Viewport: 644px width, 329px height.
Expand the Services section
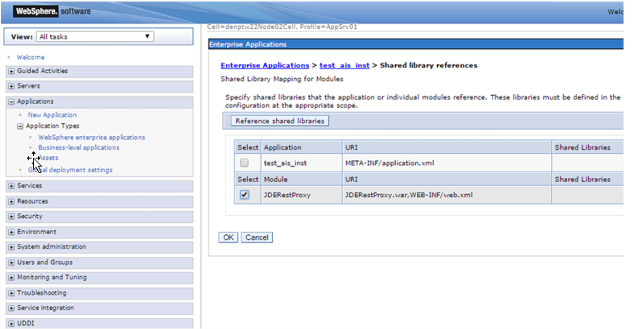click(x=11, y=186)
